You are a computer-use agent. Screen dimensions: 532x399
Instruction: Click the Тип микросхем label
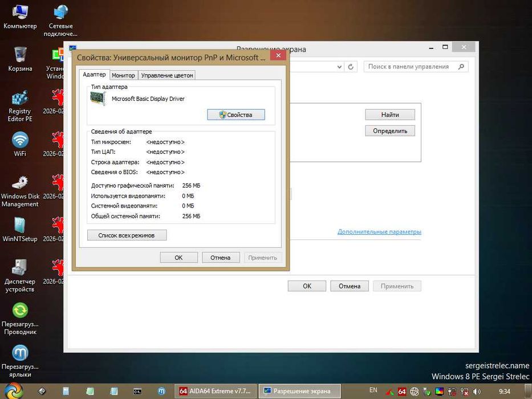[111, 142]
